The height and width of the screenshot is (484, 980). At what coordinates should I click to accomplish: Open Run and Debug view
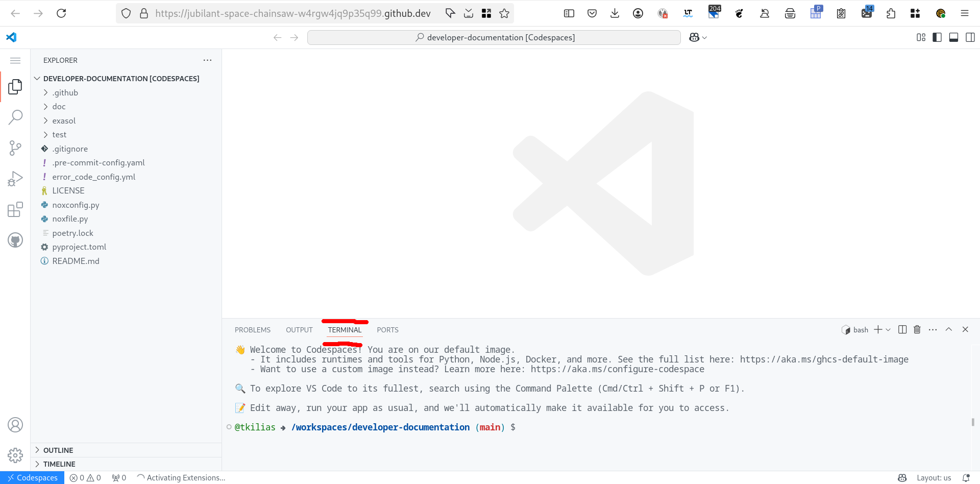click(15, 179)
